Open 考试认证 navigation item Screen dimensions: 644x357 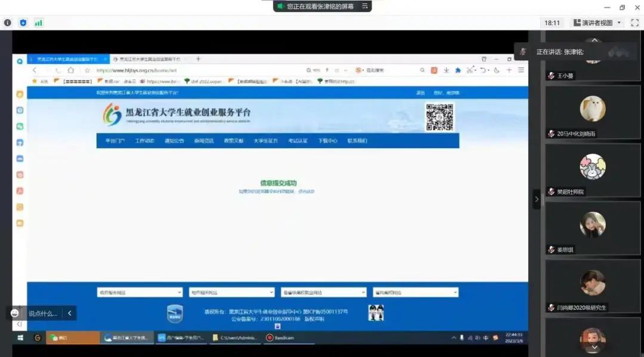[x=298, y=141]
